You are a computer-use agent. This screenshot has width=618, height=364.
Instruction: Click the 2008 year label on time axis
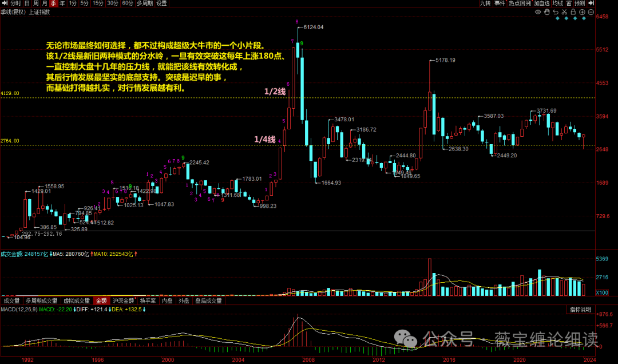[308, 359]
